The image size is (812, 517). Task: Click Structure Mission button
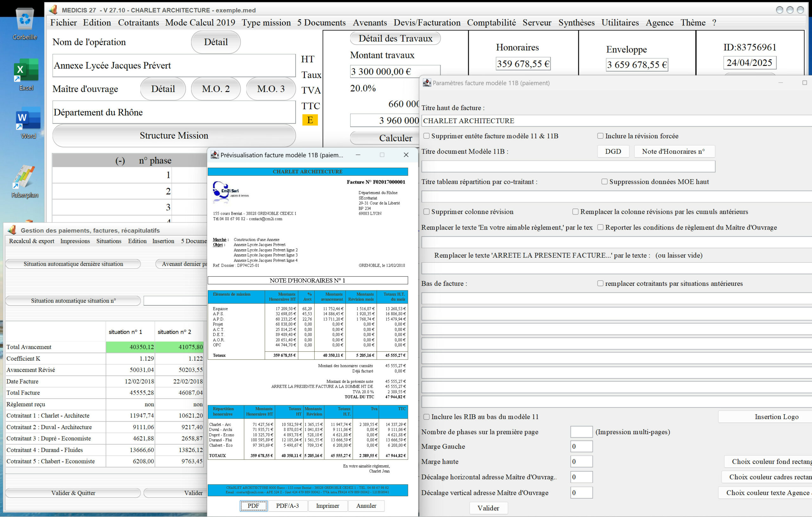coord(174,135)
